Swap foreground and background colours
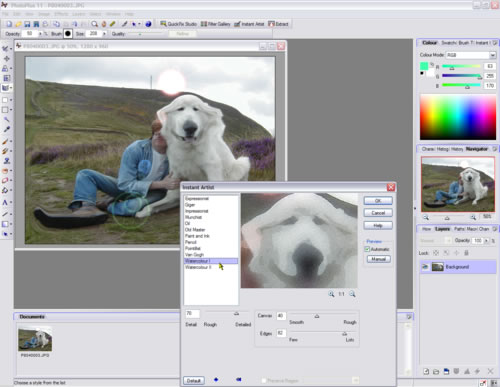This screenshot has width=500, height=387. pos(432,64)
